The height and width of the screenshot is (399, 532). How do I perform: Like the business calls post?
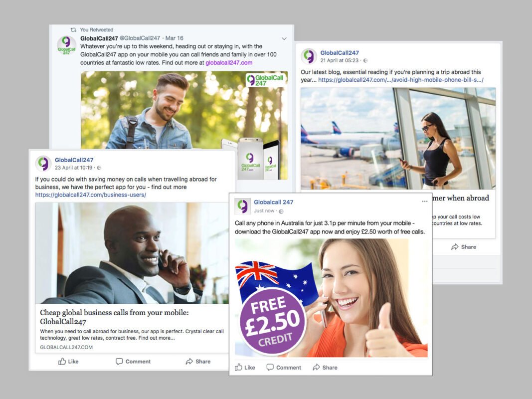pyautogui.click(x=68, y=361)
